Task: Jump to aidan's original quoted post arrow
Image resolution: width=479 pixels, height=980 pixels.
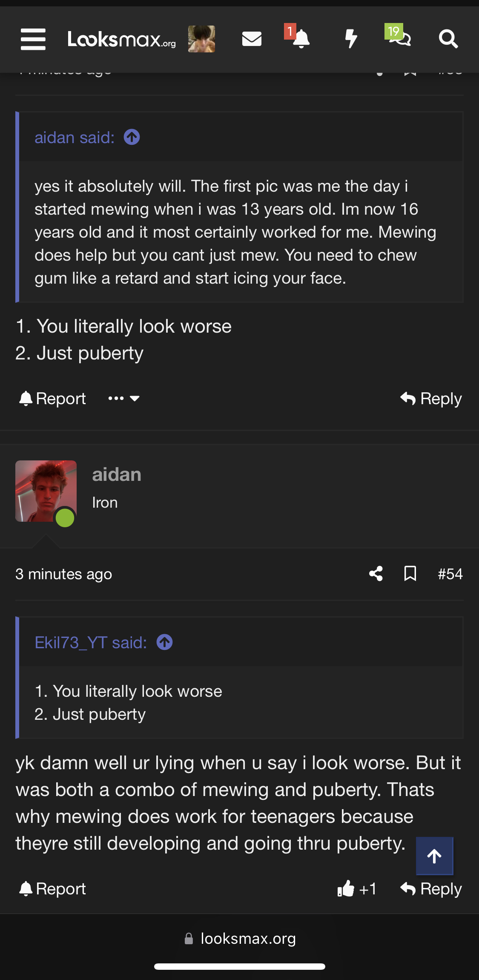Action: [x=132, y=137]
